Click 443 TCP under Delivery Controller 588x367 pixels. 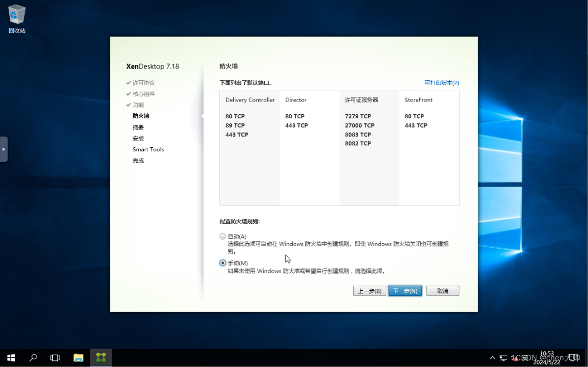[x=237, y=135]
